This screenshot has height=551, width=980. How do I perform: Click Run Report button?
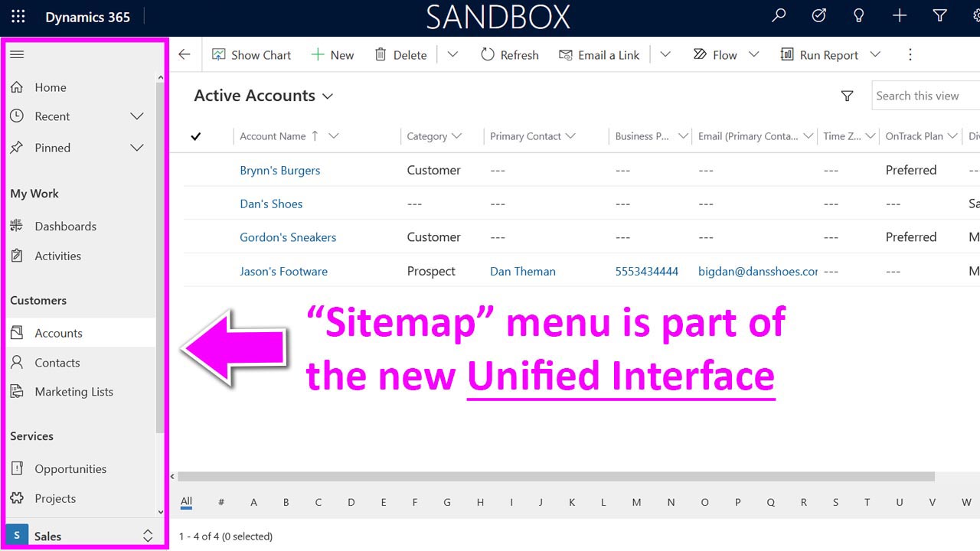(819, 55)
